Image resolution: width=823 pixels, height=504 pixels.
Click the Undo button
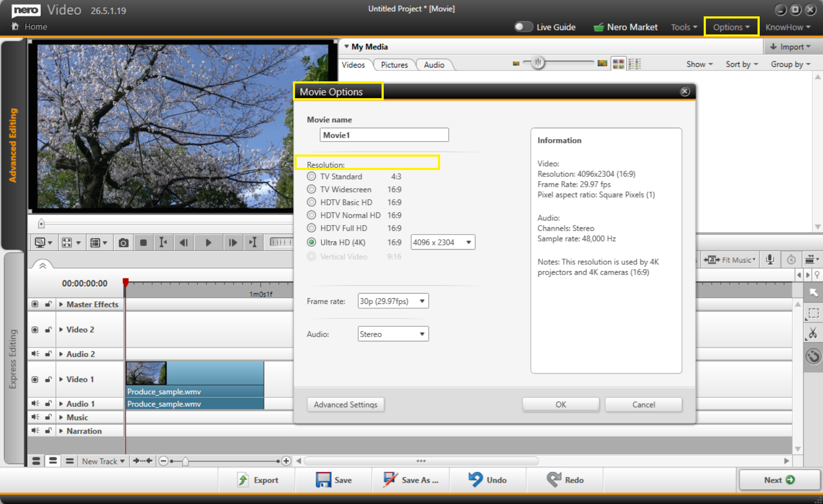coord(488,480)
